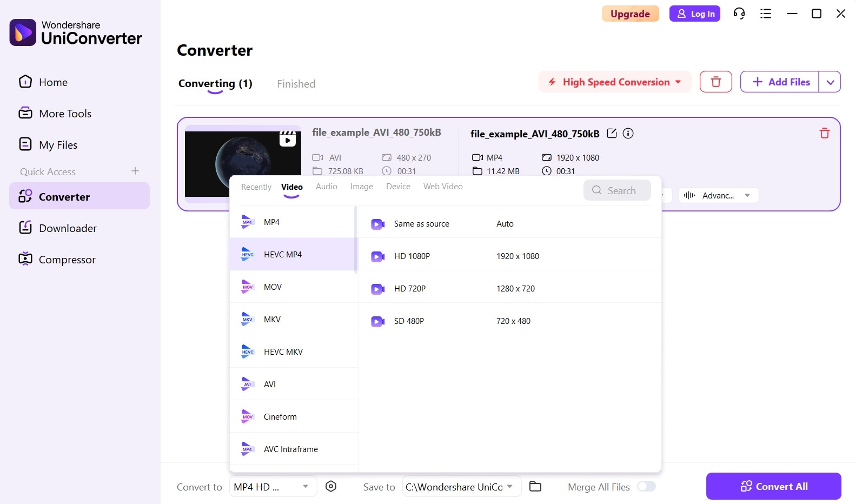Start conversion with Convert All
The height and width of the screenshot is (504, 856).
tap(774, 486)
